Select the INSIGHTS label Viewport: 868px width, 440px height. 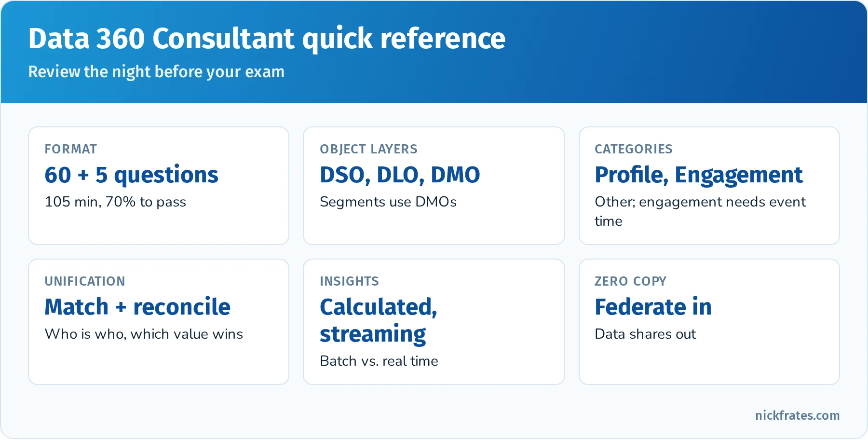tap(349, 281)
